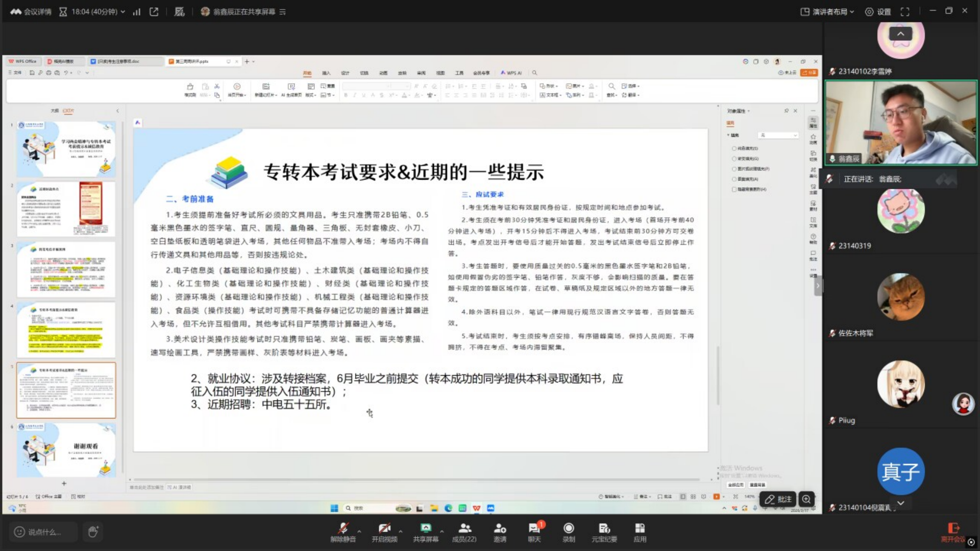Viewport: 980px width, 551px height.
Task: Open meeting settings (设置)
Action: click(x=878, y=12)
